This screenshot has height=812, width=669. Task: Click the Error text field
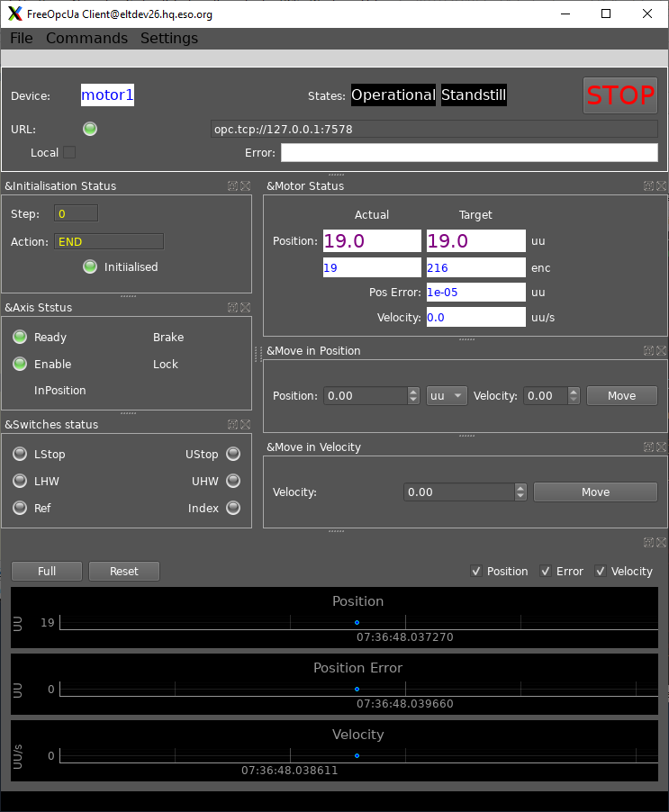tap(469, 153)
